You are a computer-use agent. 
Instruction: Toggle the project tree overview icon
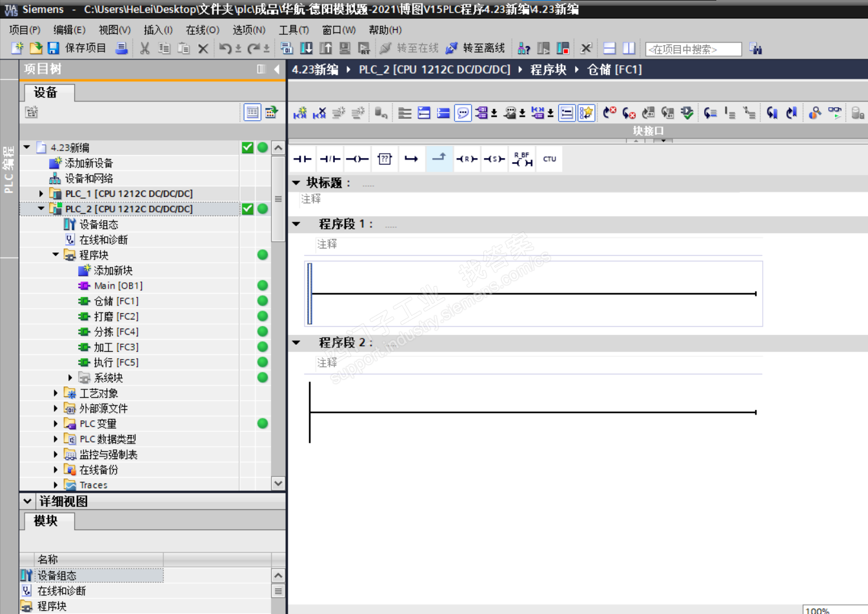point(252,113)
